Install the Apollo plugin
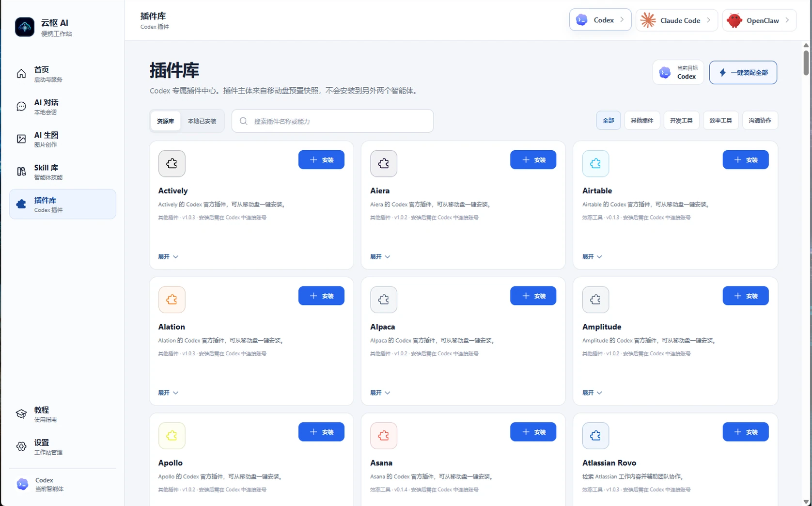This screenshot has height=506, width=812. tap(321, 432)
